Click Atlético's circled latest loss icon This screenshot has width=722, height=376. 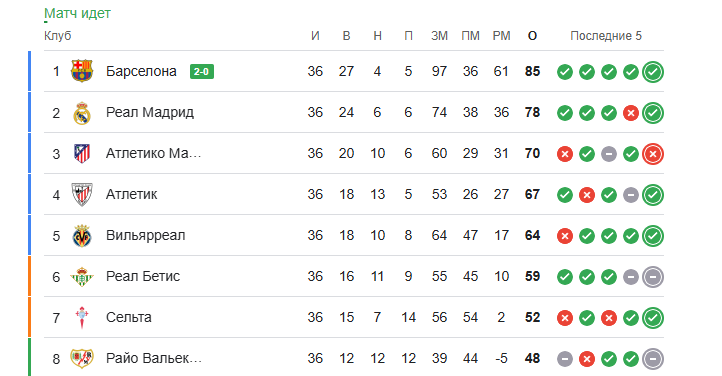(653, 154)
